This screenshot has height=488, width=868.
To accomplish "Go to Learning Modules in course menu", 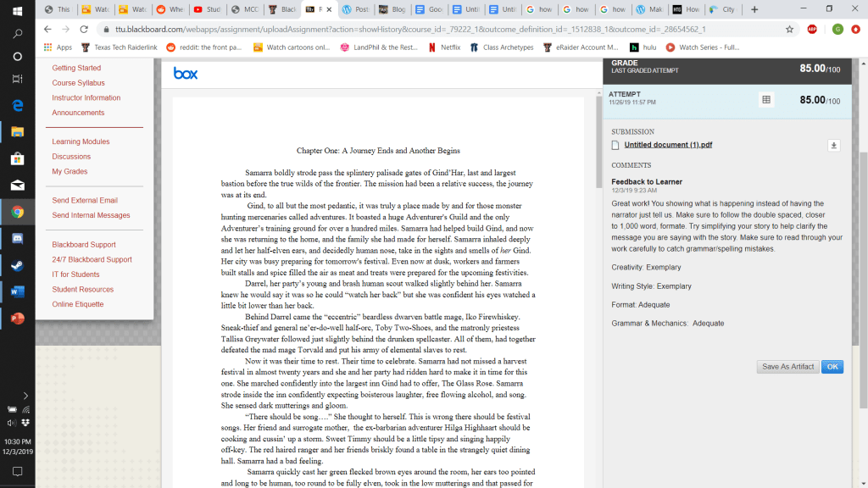I will coord(81,141).
